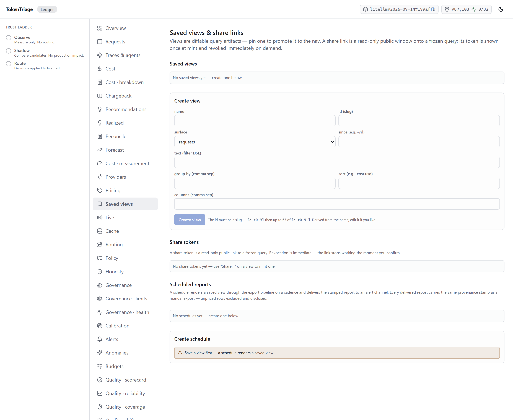Viewport: 513px width, 420px height.
Task: Click the Anomalies sparkle icon
Action: (100, 353)
